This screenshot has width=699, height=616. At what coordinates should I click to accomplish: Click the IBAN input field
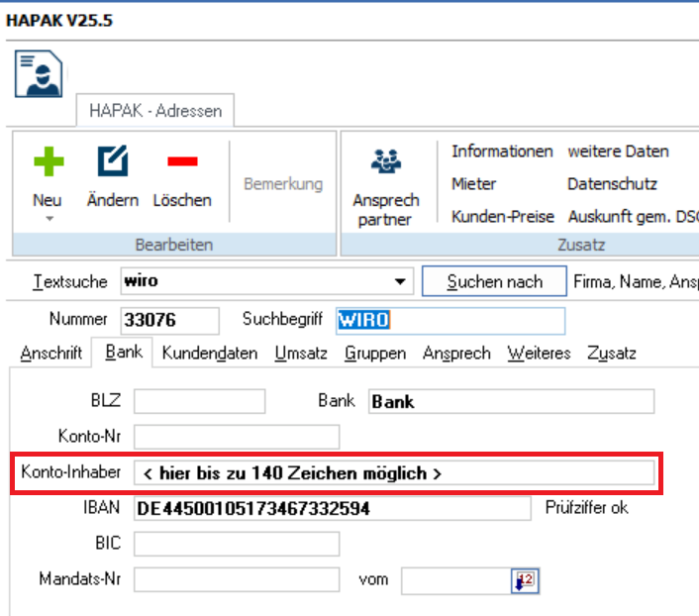pyautogui.click(x=333, y=508)
